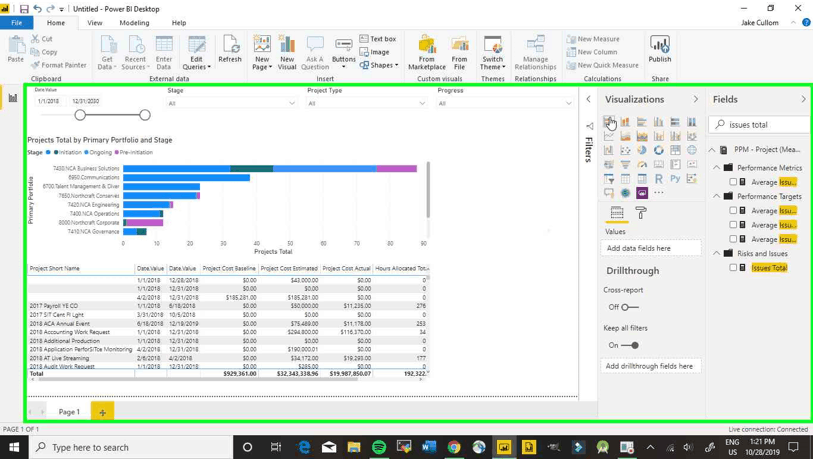Add a new page with plus button

[x=102, y=412]
